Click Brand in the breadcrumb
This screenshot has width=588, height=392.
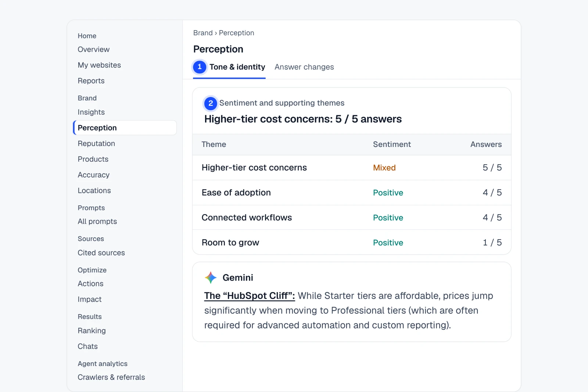coord(203,33)
